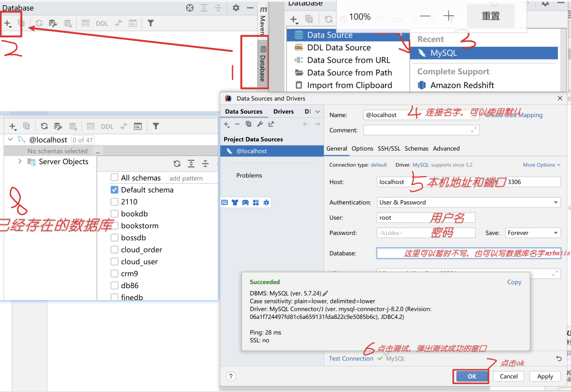Click duplicate data source icon in dialog
This screenshot has height=392, width=571.
point(248,124)
